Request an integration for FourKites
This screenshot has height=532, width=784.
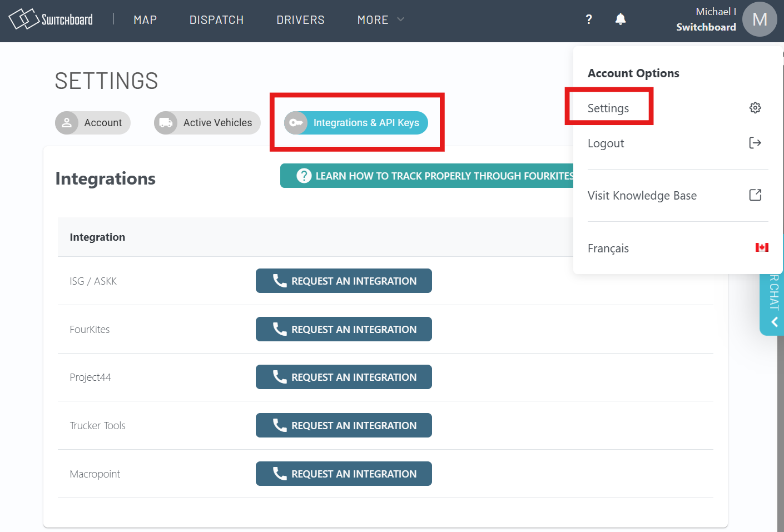344,329
